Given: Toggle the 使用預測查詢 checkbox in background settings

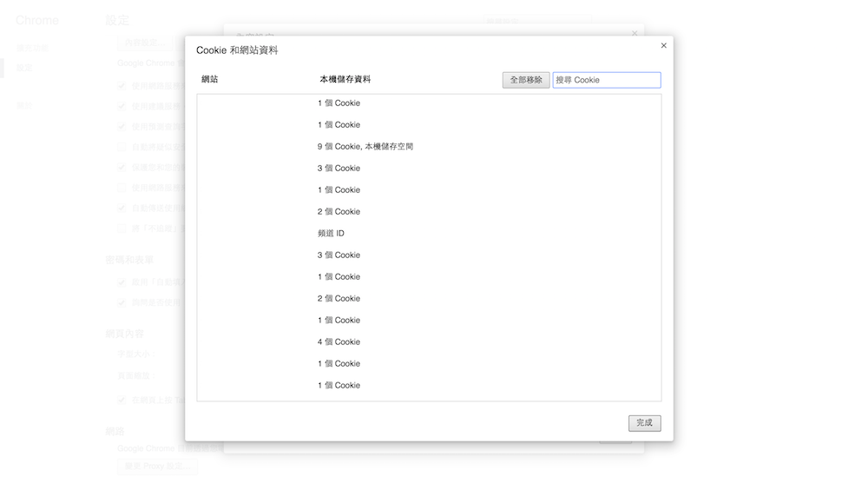Looking at the screenshot, I should coord(122,126).
